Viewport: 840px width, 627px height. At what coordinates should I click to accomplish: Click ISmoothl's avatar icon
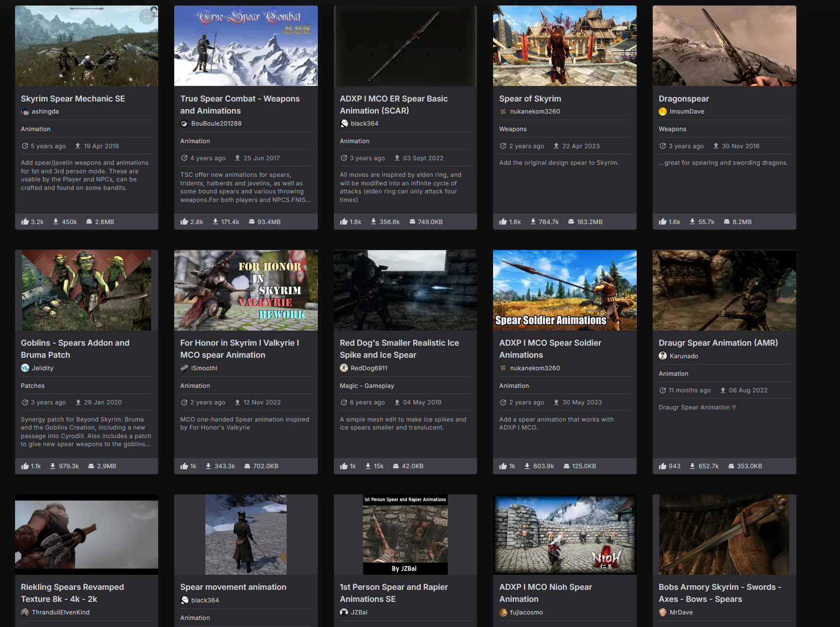point(184,368)
